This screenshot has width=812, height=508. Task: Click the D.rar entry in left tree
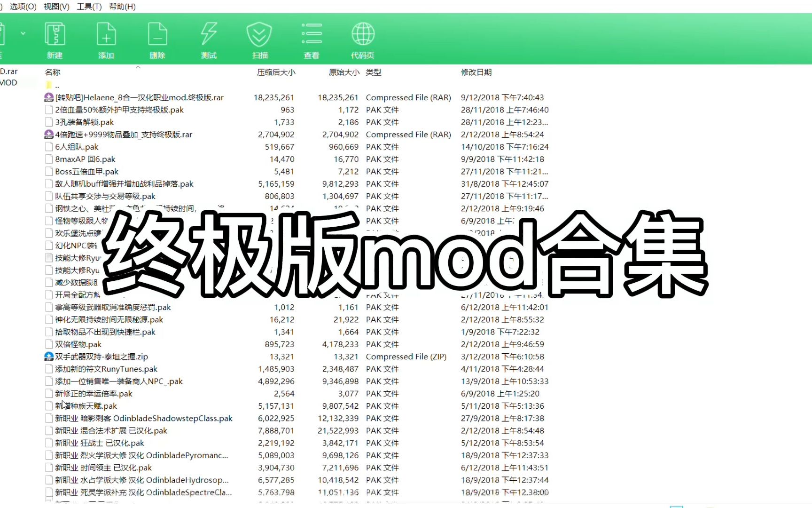coord(8,71)
